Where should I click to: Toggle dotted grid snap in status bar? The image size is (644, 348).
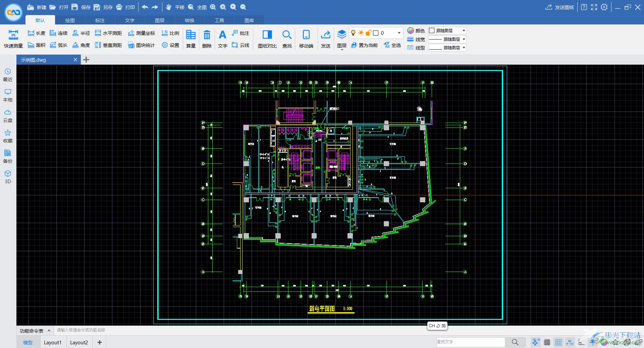pyautogui.click(x=558, y=342)
